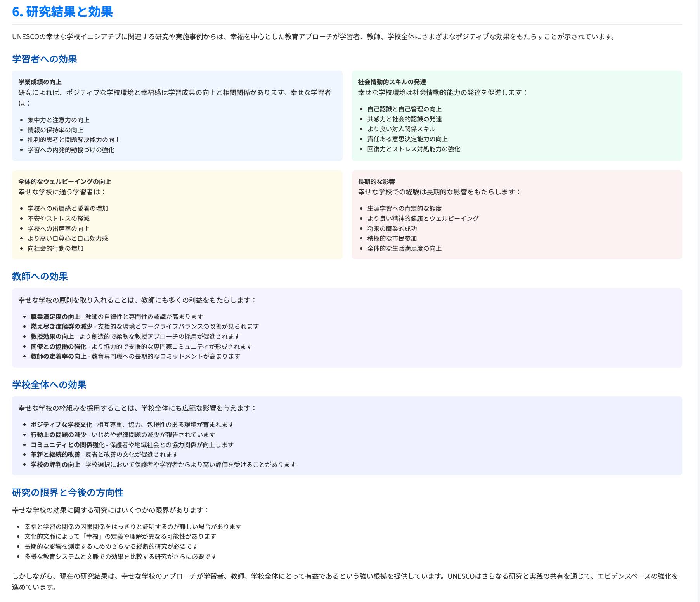Click the bullet 回復力とストレス対処能力の強化
Viewport: 700px width, 602px height.
coord(414,149)
